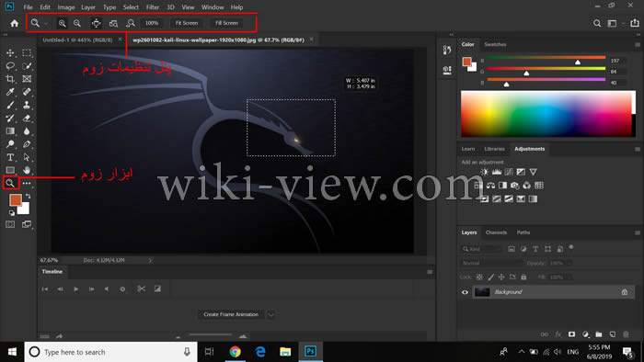Select the Hand tool
This screenshot has height=362, width=644.
27,170
